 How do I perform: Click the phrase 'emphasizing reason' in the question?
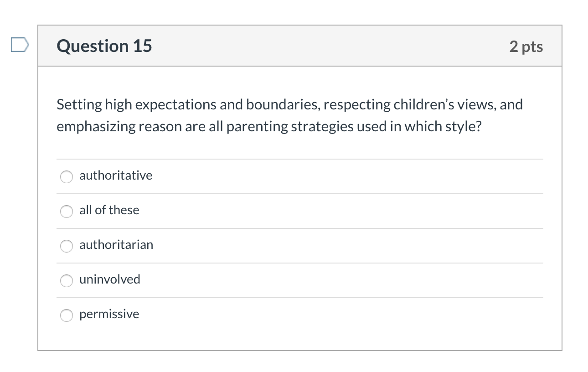[x=119, y=126]
